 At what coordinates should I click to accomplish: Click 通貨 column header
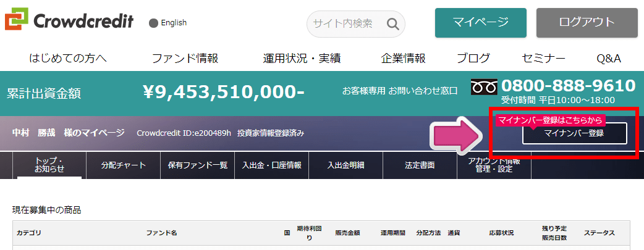454,233
